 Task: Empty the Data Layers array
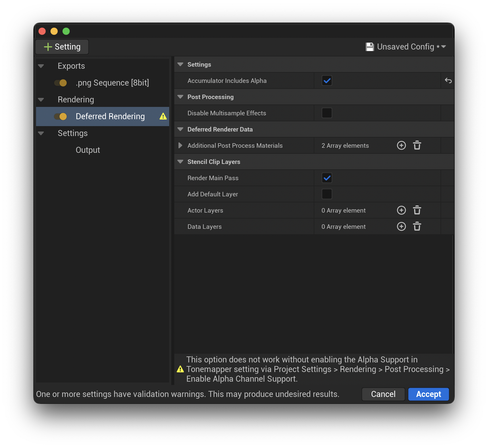417,226
